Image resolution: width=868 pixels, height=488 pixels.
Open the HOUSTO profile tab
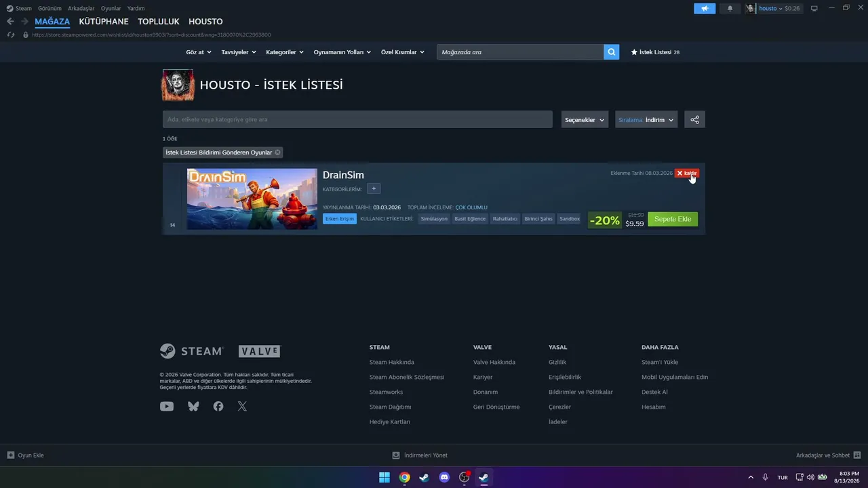pos(205,22)
